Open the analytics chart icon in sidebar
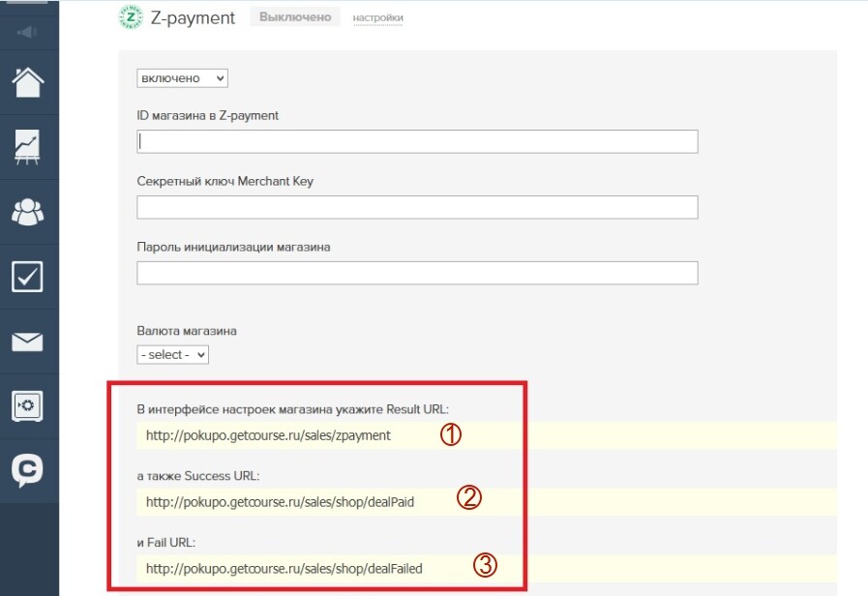Image resolution: width=868 pixels, height=596 pixels. pyautogui.click(x=27, y=147)
